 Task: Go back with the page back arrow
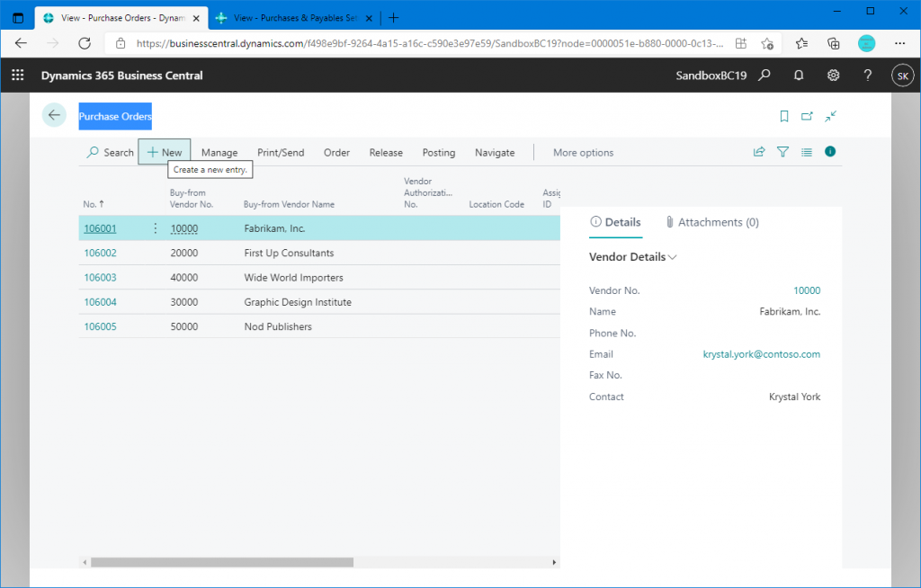54,115
